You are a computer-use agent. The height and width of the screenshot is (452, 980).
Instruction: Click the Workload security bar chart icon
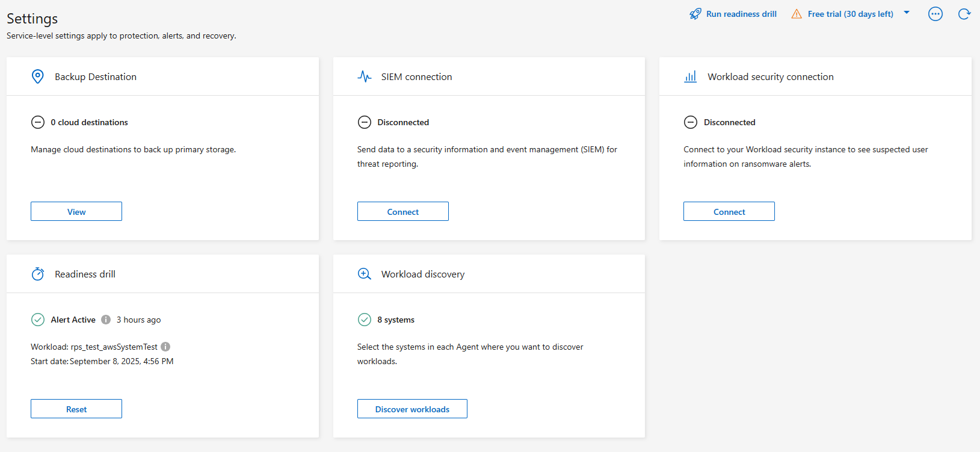[691, 76]
